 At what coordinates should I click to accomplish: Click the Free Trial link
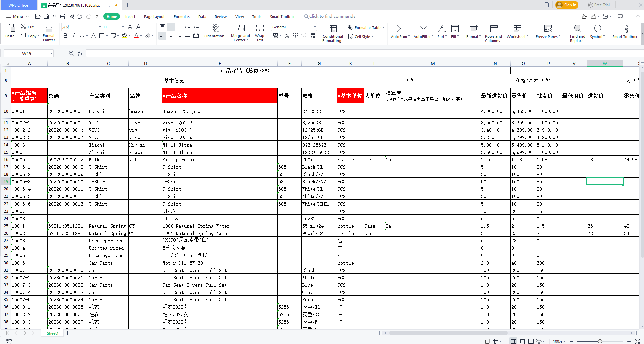(599, 5)
